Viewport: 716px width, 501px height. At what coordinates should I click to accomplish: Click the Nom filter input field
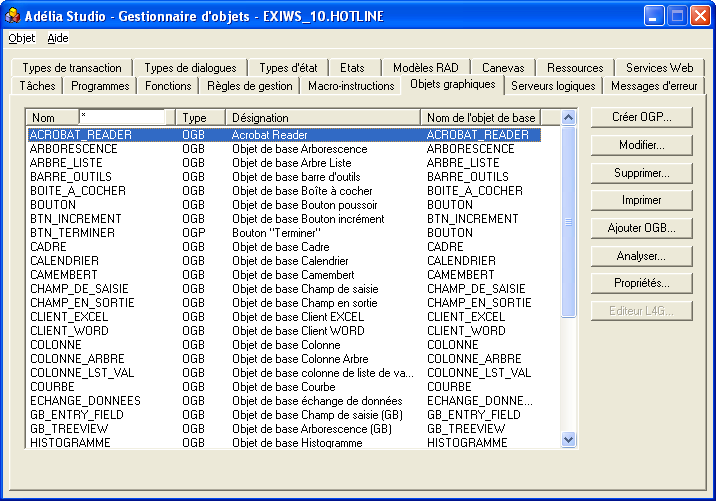(x=120, y=117)
